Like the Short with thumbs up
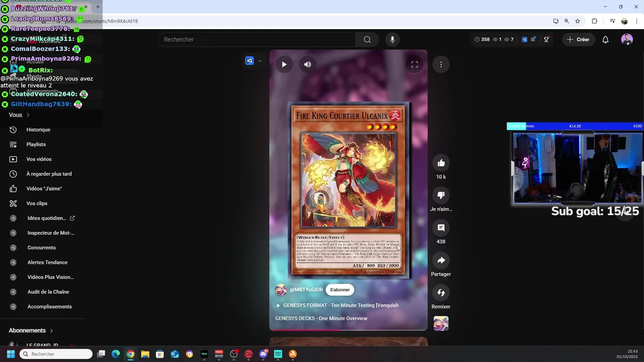 pos(441,163)
